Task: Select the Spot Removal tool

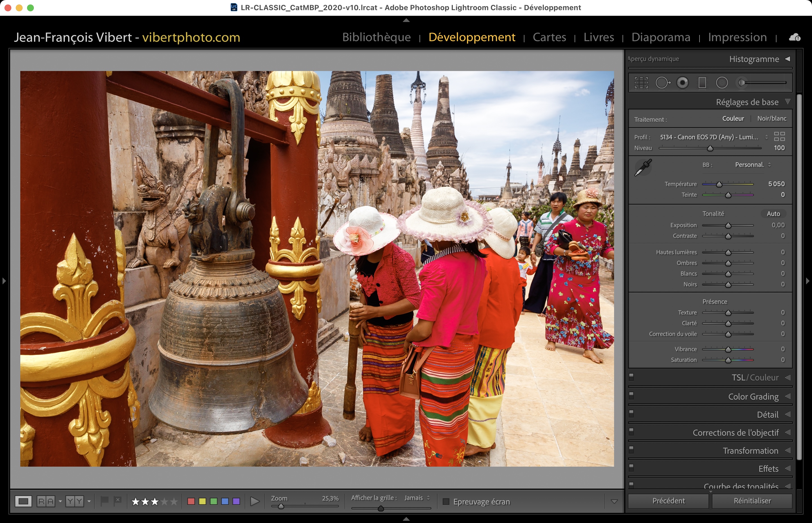Action: (x=662, y=83)
